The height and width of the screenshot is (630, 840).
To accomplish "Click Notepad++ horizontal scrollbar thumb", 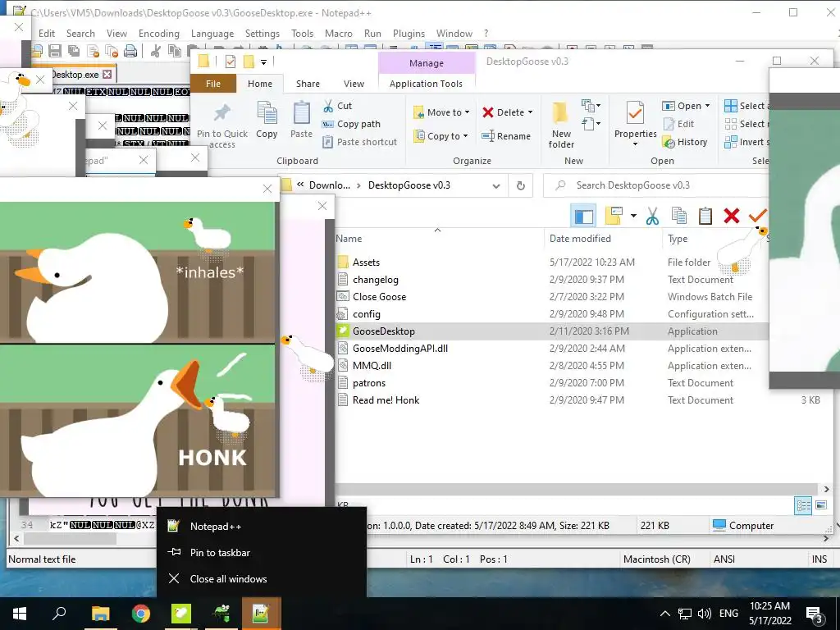I will 70,538.
